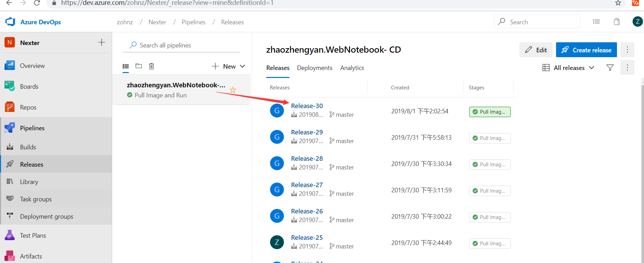Click build artifact 201908... of Release-30

pyautogui.click(x=307, y=115)
